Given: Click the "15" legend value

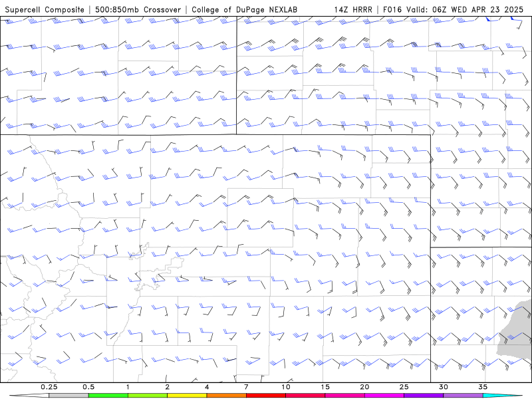Looking at the screenshot, I should pyautogui.click(x=325, y=387).
